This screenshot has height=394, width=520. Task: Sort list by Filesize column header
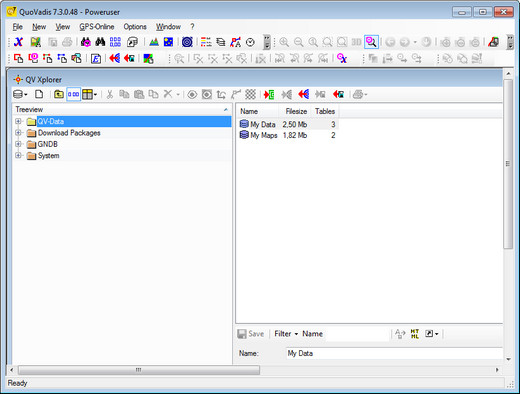pos(295,111)
